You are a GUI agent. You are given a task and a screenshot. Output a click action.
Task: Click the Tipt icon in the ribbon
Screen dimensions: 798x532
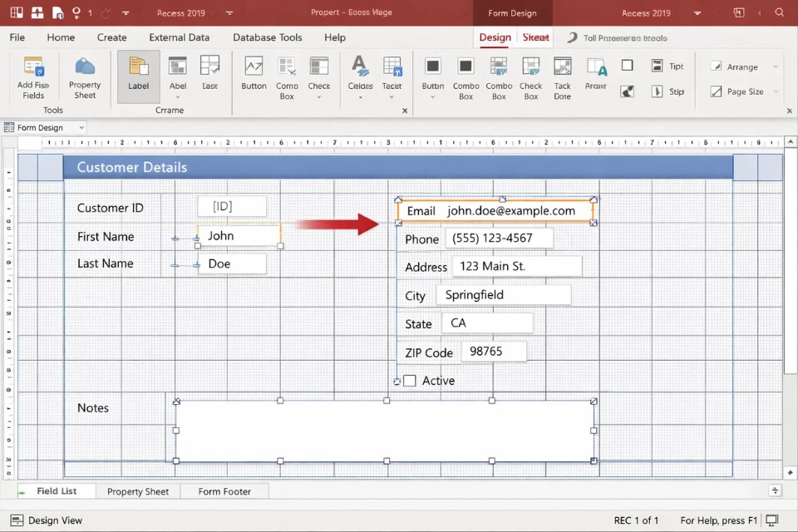[x=658, y=66]
